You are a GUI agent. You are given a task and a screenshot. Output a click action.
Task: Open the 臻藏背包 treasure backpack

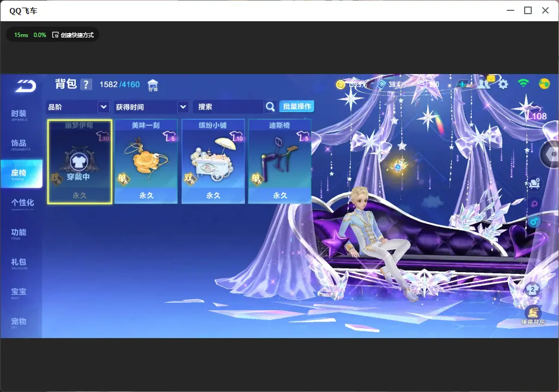(533, 315)
